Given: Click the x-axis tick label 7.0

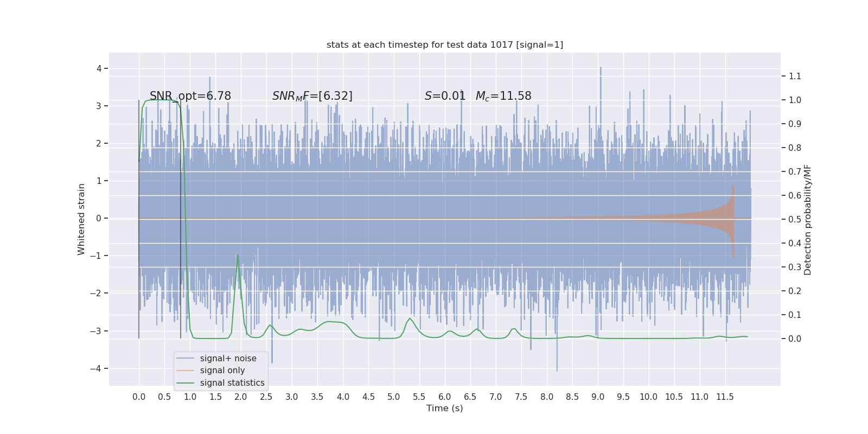Looking at the screenshot, I should (x=496, y=397).
